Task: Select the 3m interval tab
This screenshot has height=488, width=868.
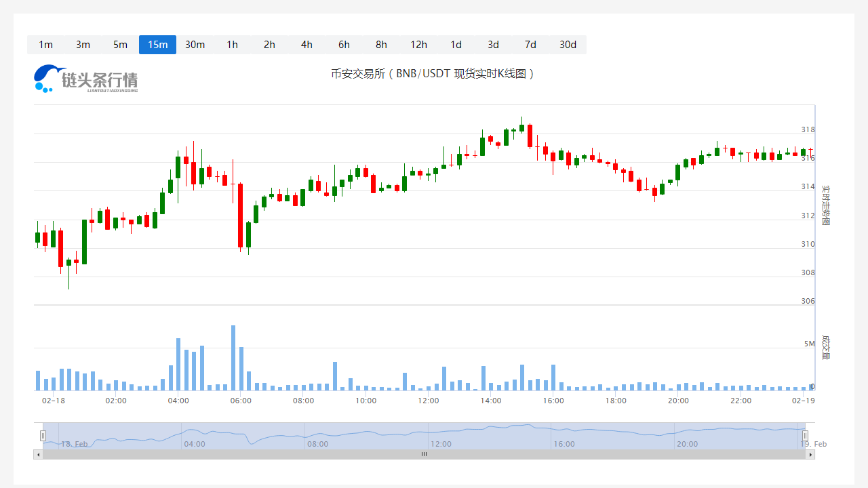Action: click(83, 45)
